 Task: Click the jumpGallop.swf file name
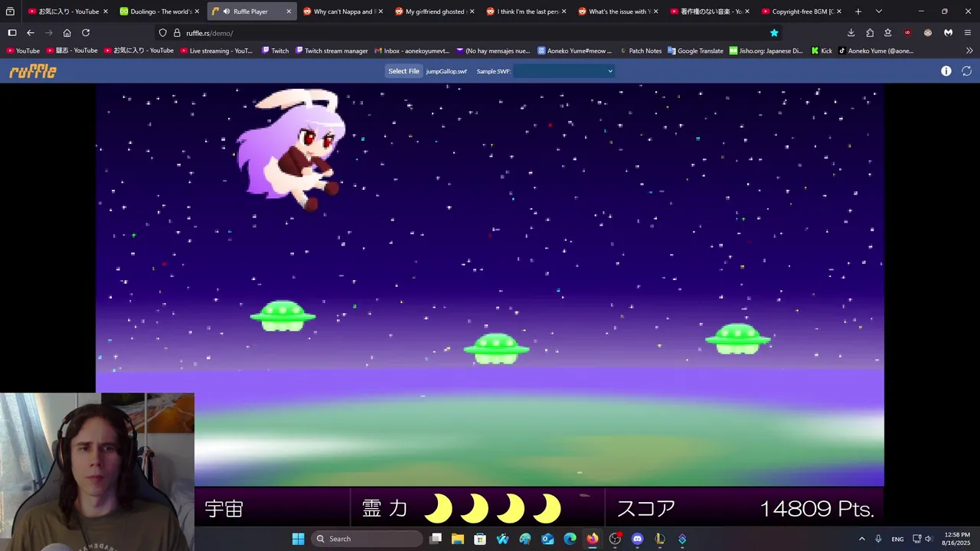pyautogui.click(x=446, y=71)
